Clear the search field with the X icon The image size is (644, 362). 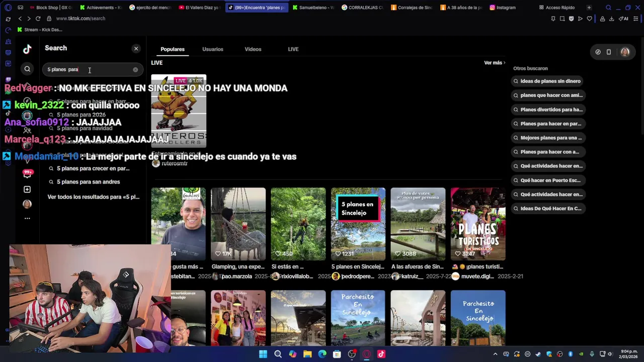point(135,70)
